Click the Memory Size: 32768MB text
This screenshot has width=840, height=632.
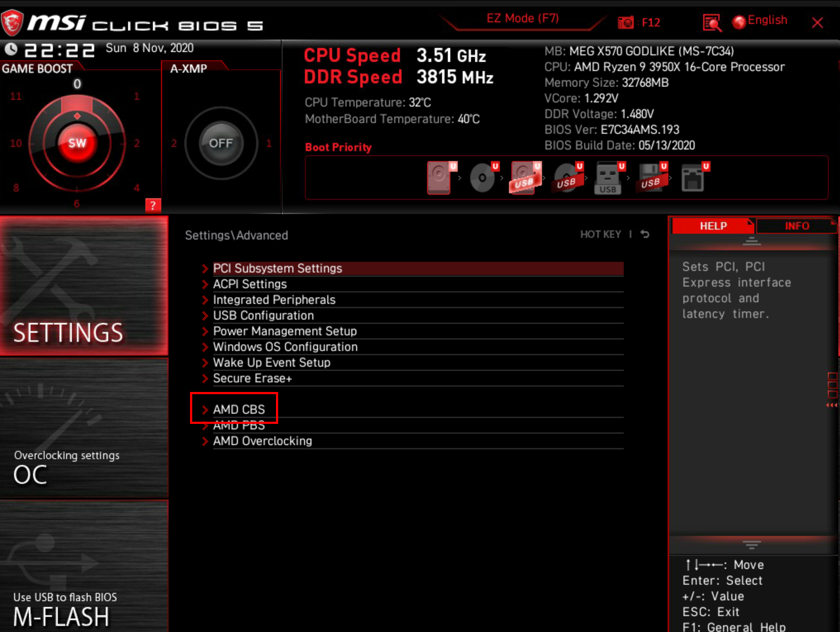[606, 83]
